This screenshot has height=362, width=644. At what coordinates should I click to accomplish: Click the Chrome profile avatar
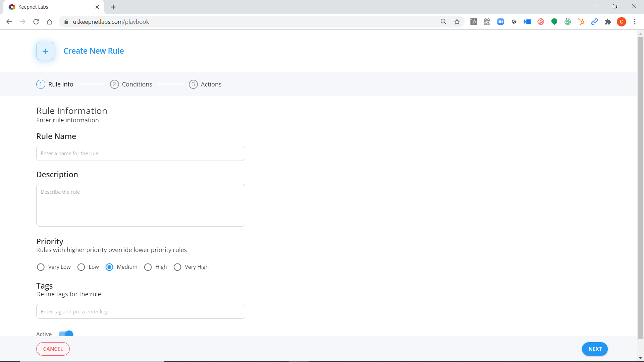point(622,21)
